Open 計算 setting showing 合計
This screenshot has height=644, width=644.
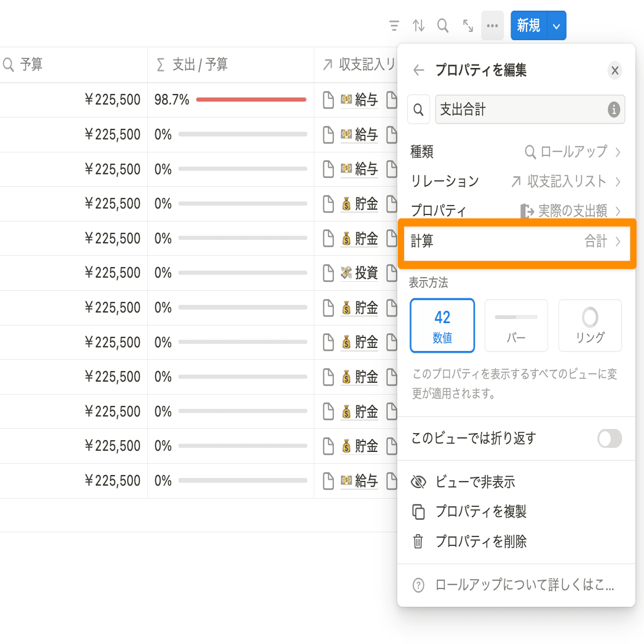[516, 241]
